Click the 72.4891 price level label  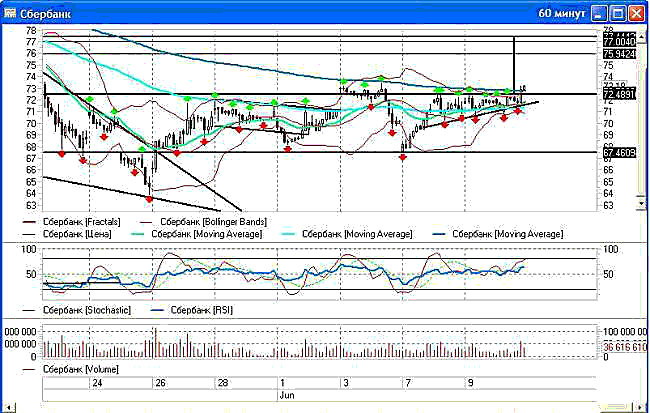click(x=619, y=95)
